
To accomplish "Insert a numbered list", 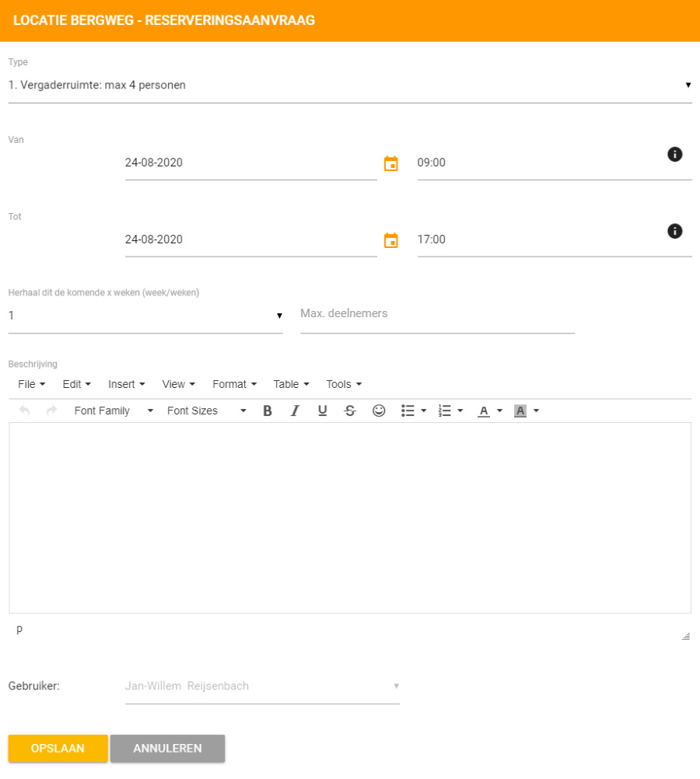I will [x=444, y=410].
